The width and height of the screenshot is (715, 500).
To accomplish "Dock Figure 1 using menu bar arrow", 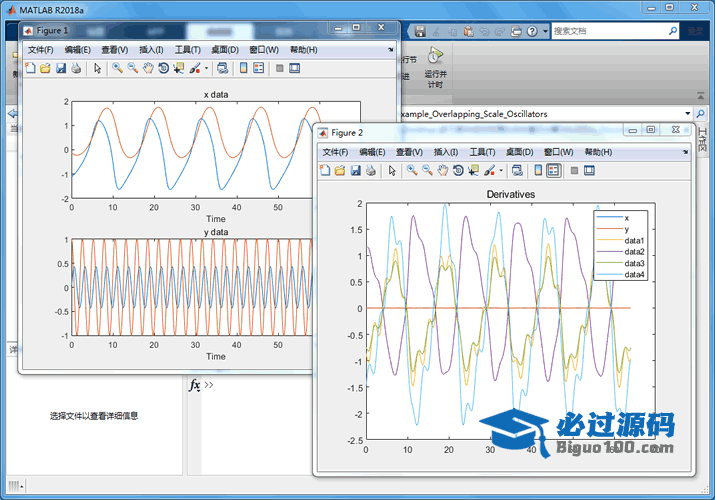I will click(x=390, y=50).
